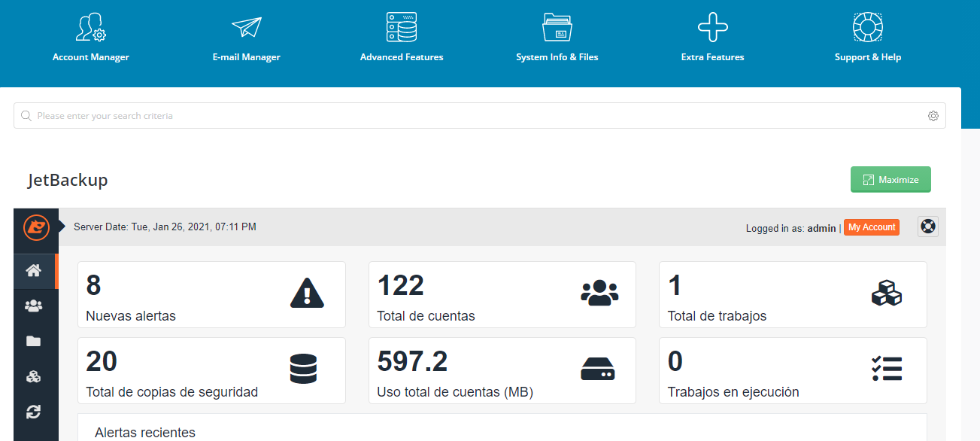Open the E-mail Manager paper plane icon

(247, 27)
